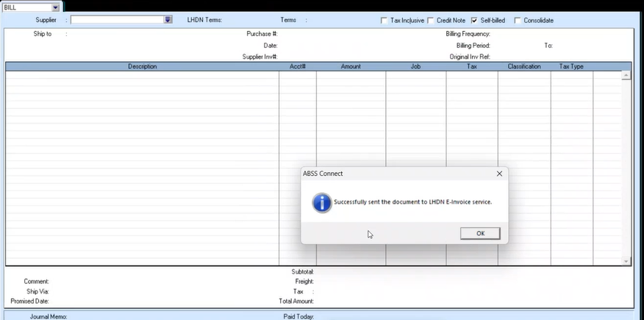Click the Tax Type column header

pos(571,67)
